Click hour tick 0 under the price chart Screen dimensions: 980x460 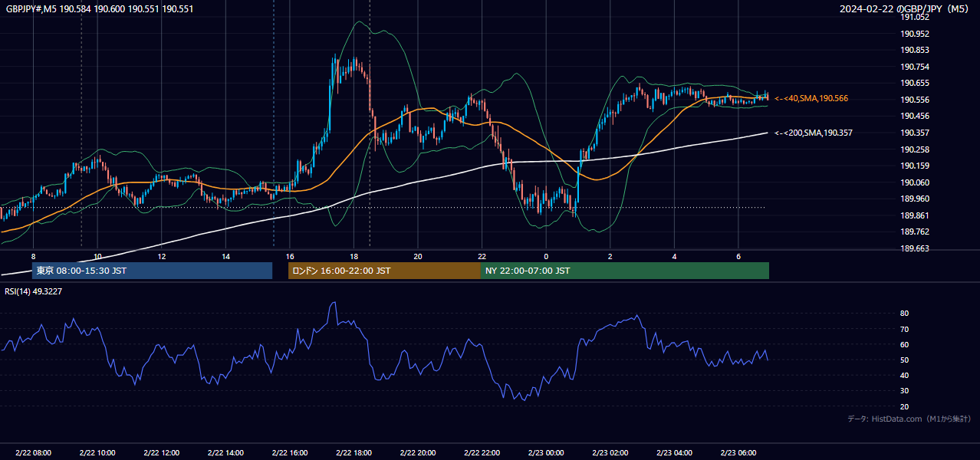coord(546,256)
